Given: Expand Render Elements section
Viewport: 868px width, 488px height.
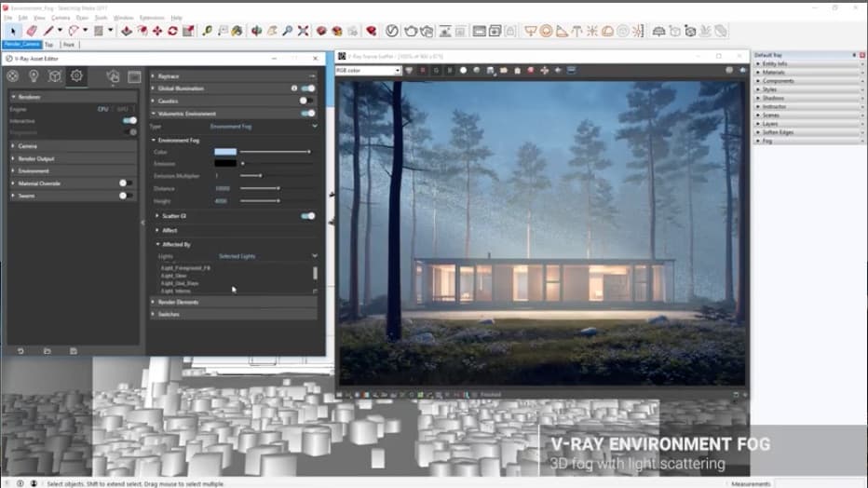Looking at the screenshot, I should 234,302.
